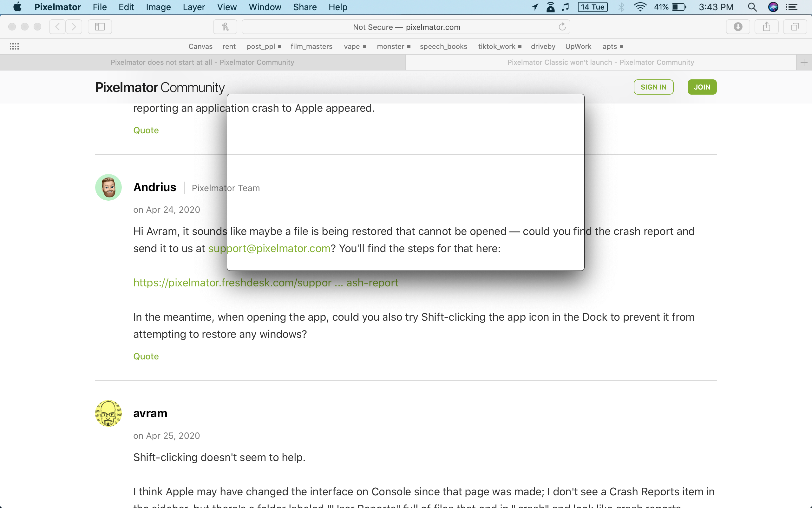Open the speech_books bookmark
812x508 pixels.
click(x=443, y=46)
